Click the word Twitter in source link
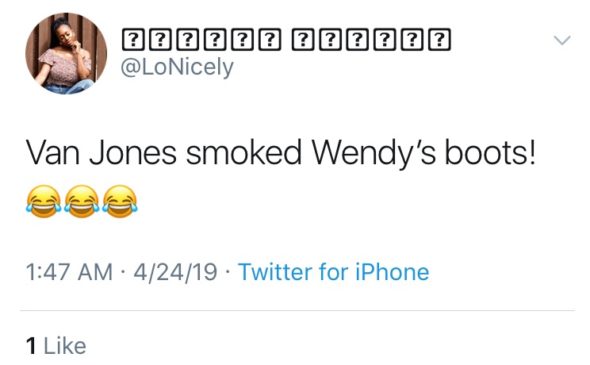Viewport: 590px width, 365px height. point(275,272)
